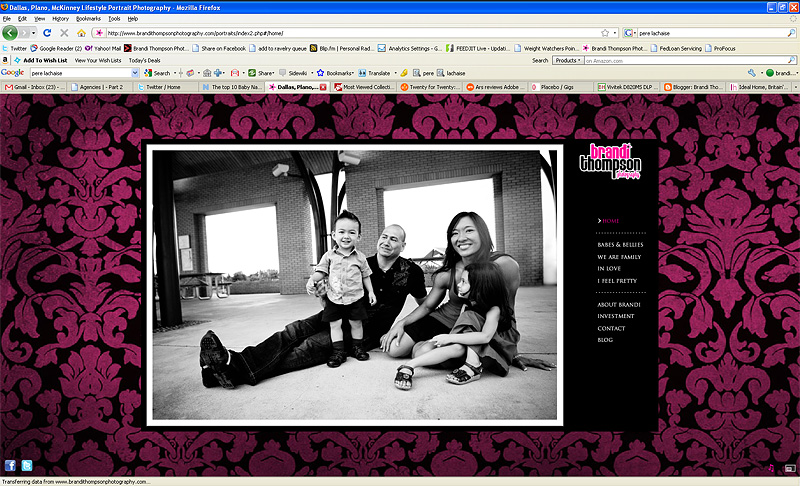This screenshot has width=800, height=486.
Task: Close the active Dallas, Plano tab
Action: 323,87
